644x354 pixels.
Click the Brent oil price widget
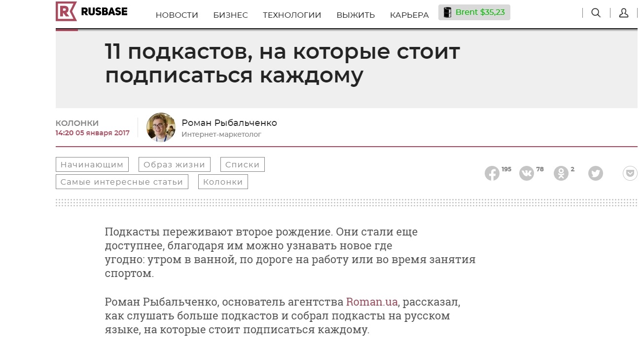click(x=474, y=12)
